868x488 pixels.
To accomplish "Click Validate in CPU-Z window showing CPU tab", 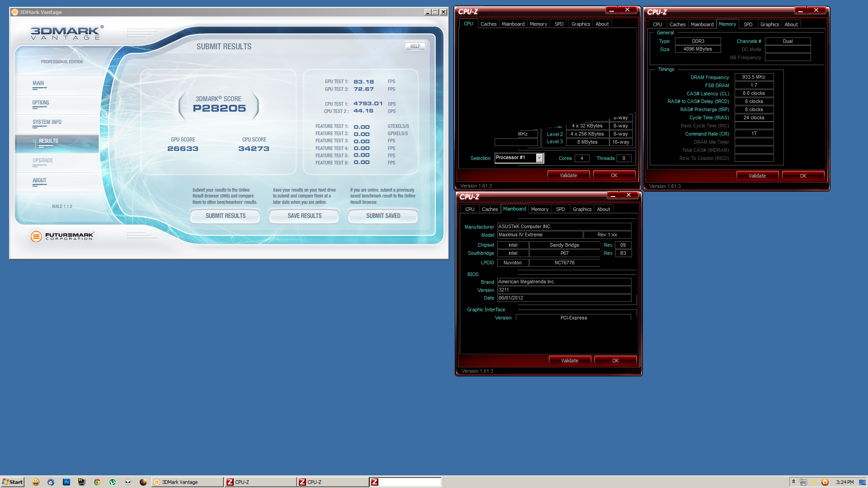I will [x=568, y=175].
